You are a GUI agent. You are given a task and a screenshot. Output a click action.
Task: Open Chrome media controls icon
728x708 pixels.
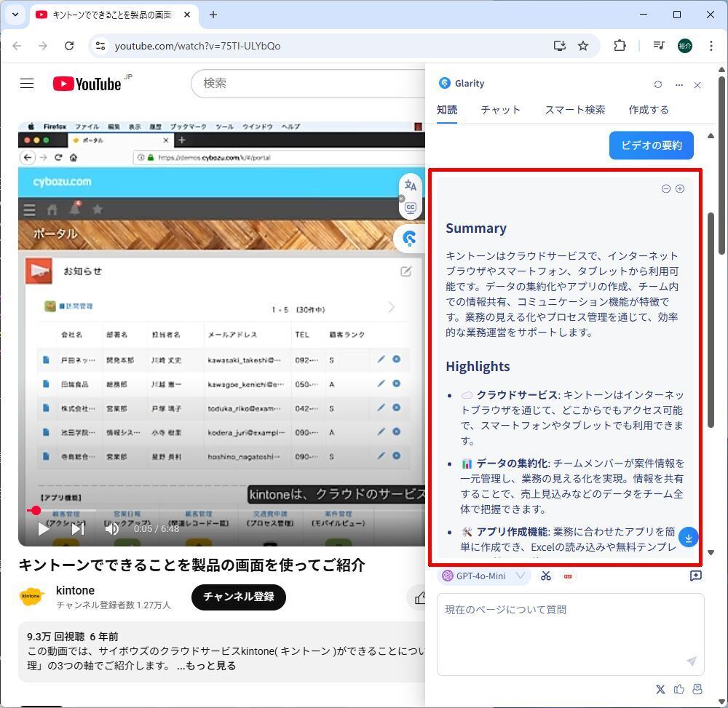[x=658, y=45]
